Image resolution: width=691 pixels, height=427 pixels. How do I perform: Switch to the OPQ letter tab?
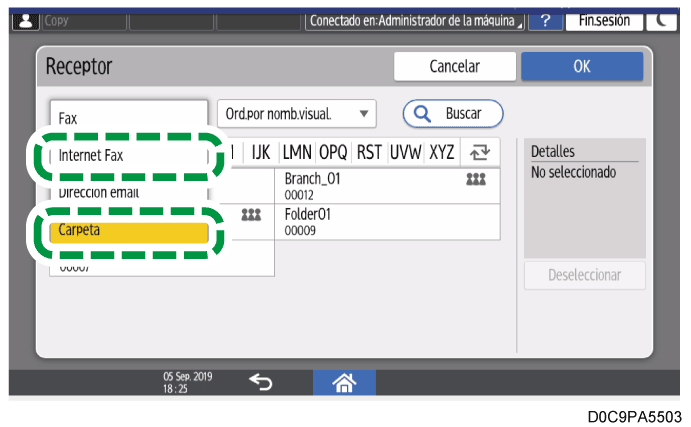[x=333, y=153]
